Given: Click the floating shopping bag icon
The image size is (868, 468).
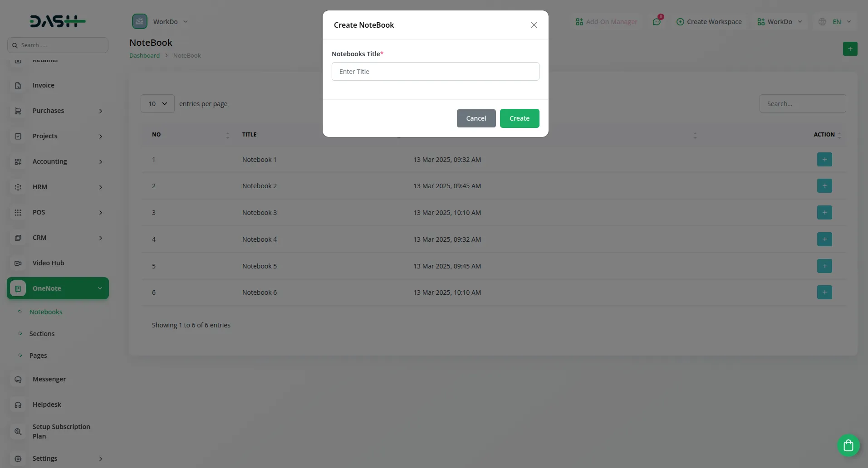Looking at the screenshot, I should point(848,445).
